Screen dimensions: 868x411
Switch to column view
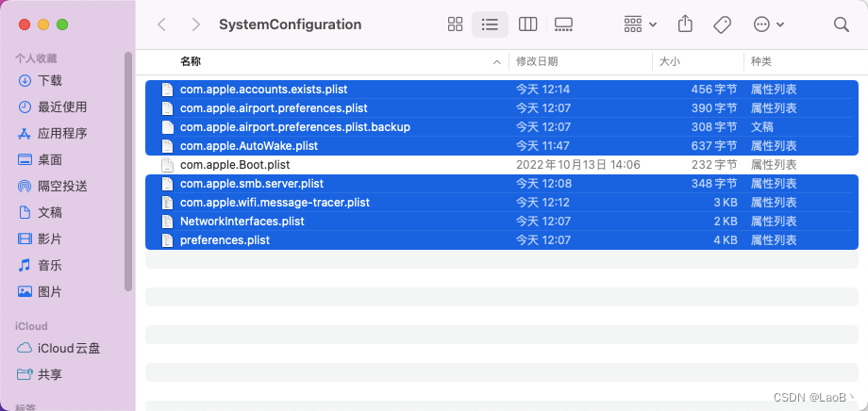pyautogui.click(x=527, y=25)
